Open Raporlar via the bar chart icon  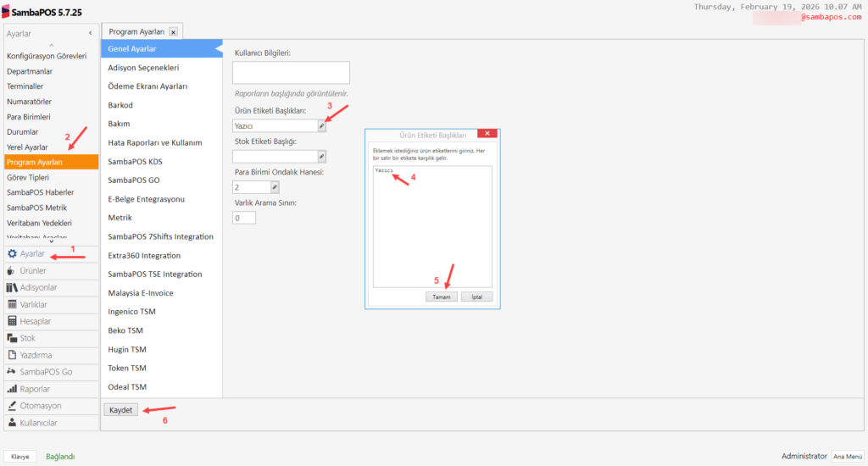[12, 389]
